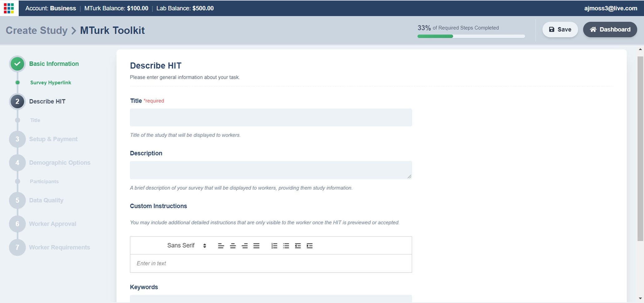Image resolution: width=644 pixels, height=303 pixels.
Task: Click into the Description text area
Action: point(271,170)
